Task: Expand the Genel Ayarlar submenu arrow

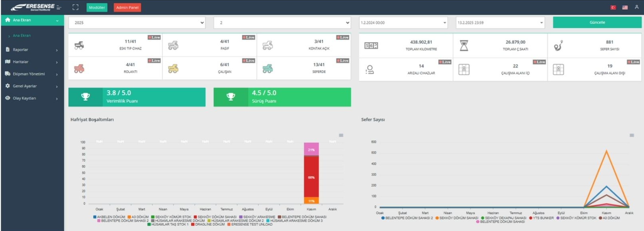Action: 57,86
